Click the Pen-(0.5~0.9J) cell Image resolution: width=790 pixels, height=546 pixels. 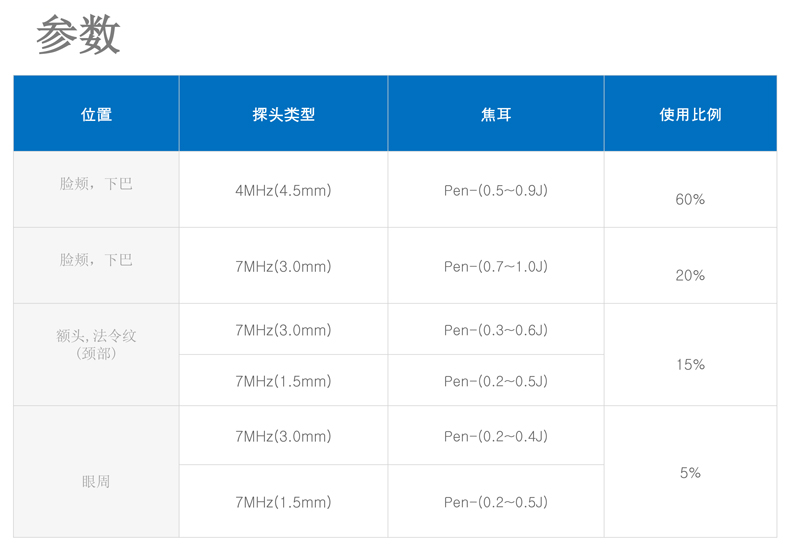pos(496,190)
